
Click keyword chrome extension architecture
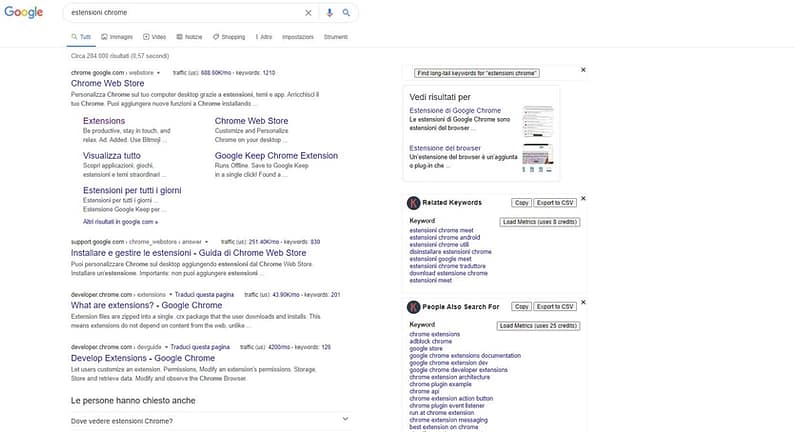pos(450,377)
